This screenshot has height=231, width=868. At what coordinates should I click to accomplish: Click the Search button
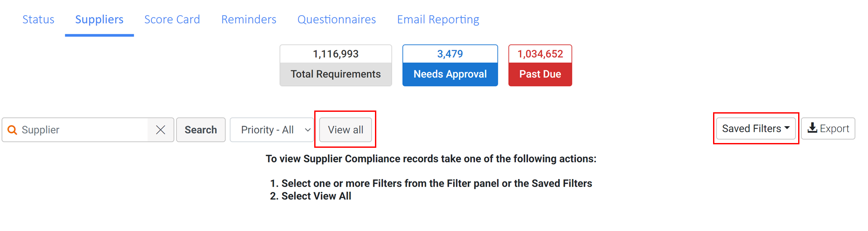click(201, 130)
